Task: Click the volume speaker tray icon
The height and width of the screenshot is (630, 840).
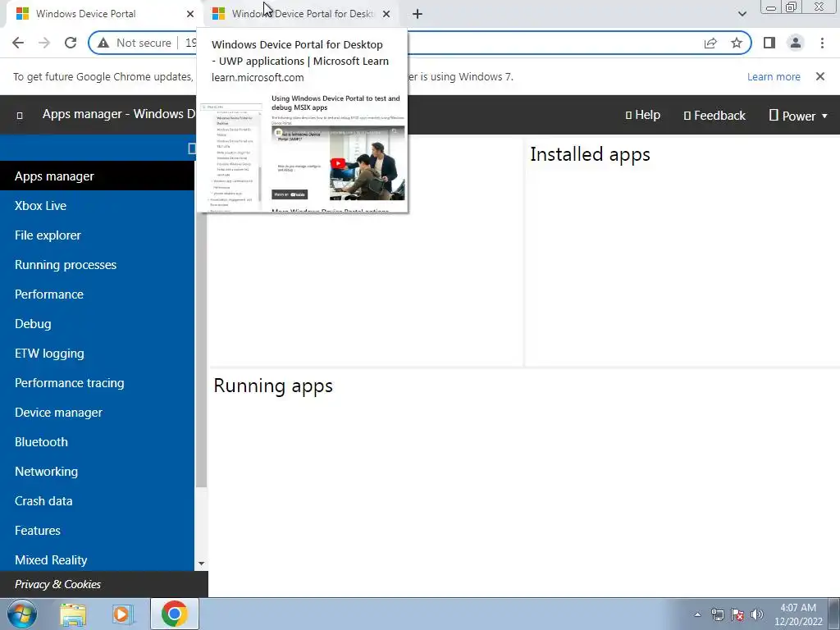Action: coord(756,614)
